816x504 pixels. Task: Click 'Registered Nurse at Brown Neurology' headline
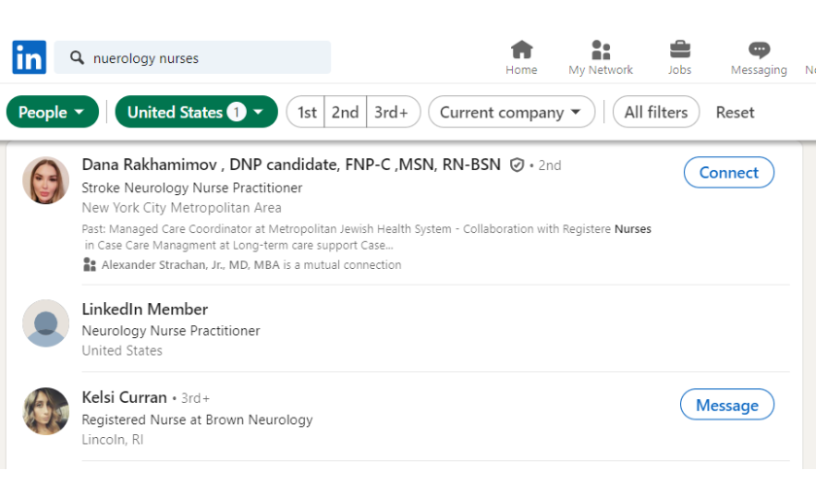click(x=197, y=420)
